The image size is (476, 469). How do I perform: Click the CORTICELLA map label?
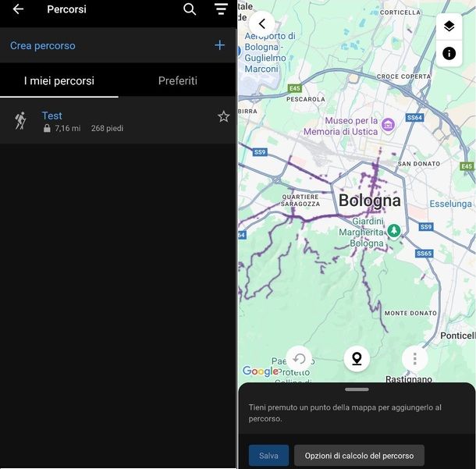coord(400,12)
